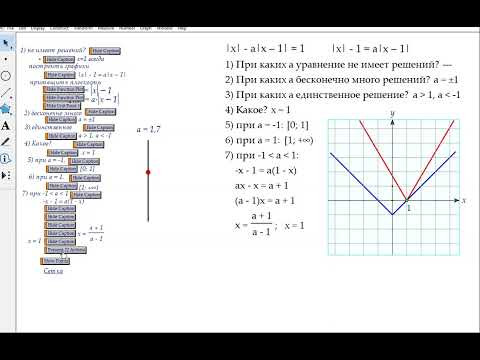The image size is (480, 360).
Task: Pick the Polygon tool
Action: [6, 109]
